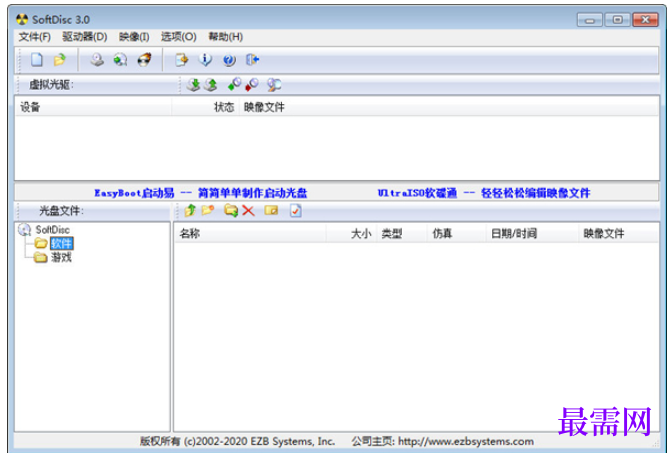The width and height of the screenshot is (670, 453).
Task: Click the blue info balloon icon
Action: point(206,59)
